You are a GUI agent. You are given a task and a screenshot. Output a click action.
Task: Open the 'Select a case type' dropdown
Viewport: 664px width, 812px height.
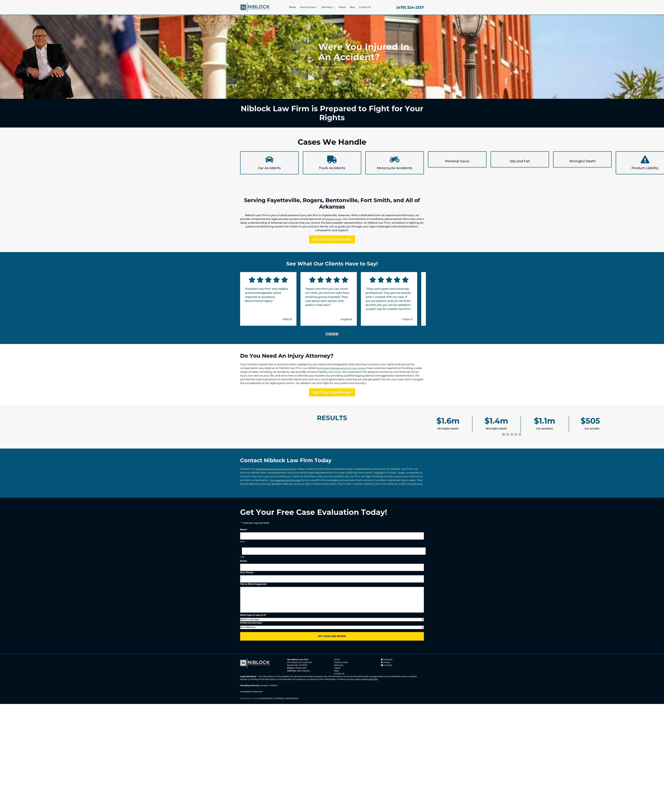pyautogui.click(x=332, y=620)
